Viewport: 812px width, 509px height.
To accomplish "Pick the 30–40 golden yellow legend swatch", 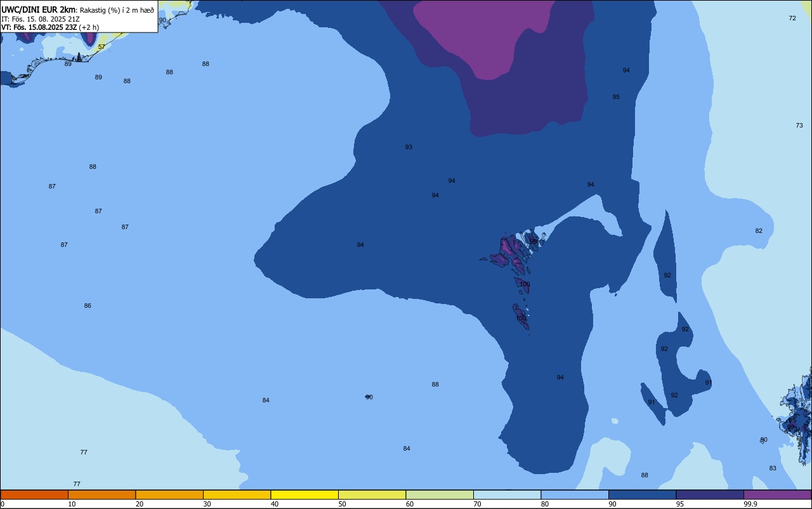I will point(237,494).
